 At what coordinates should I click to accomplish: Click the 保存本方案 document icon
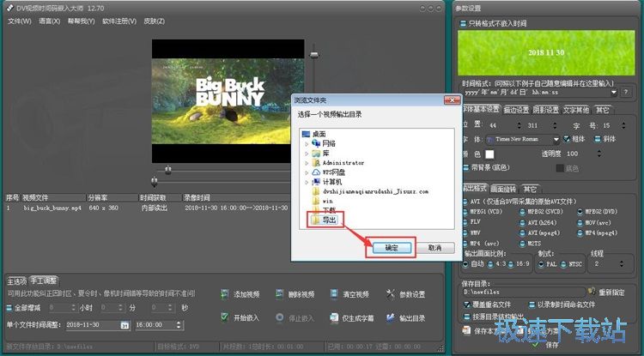pyautogui.click(x=466, y=330)
